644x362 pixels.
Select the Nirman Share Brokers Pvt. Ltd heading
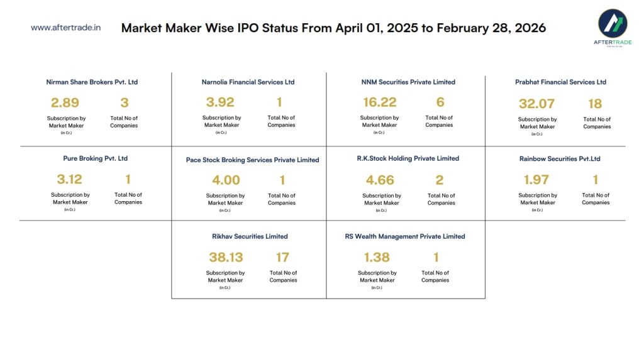[92, 82]
